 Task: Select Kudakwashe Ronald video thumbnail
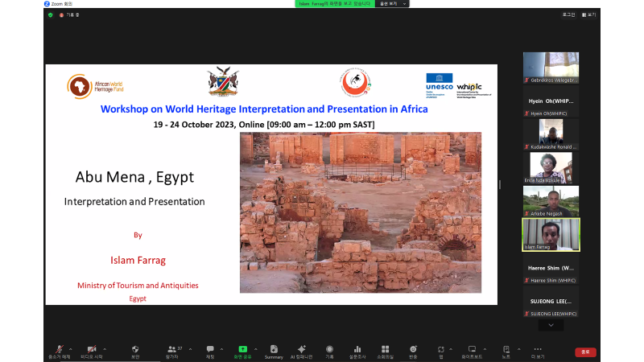coord(551,134)
